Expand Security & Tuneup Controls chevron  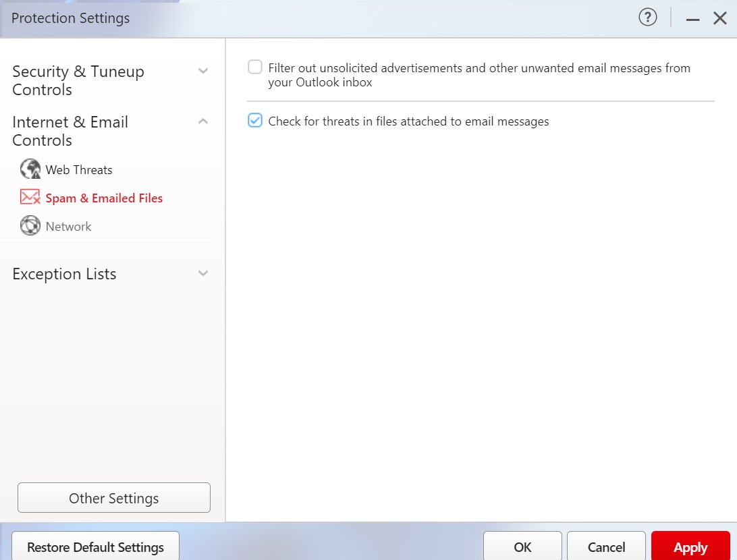203,71
